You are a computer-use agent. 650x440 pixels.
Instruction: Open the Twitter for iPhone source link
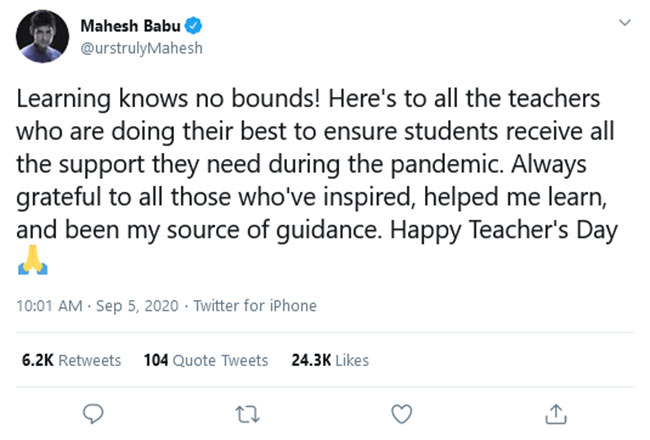pyautogui.click(x=254, y=306)
